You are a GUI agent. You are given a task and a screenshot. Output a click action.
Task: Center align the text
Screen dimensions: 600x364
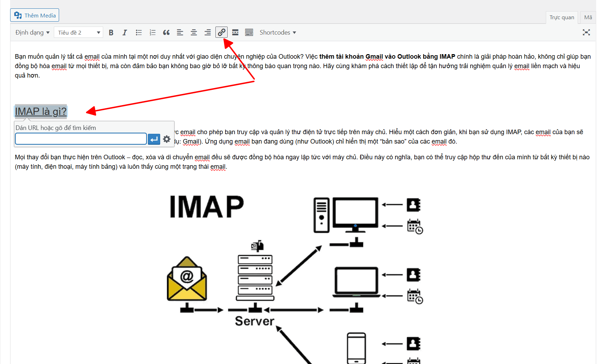(194, 32)
